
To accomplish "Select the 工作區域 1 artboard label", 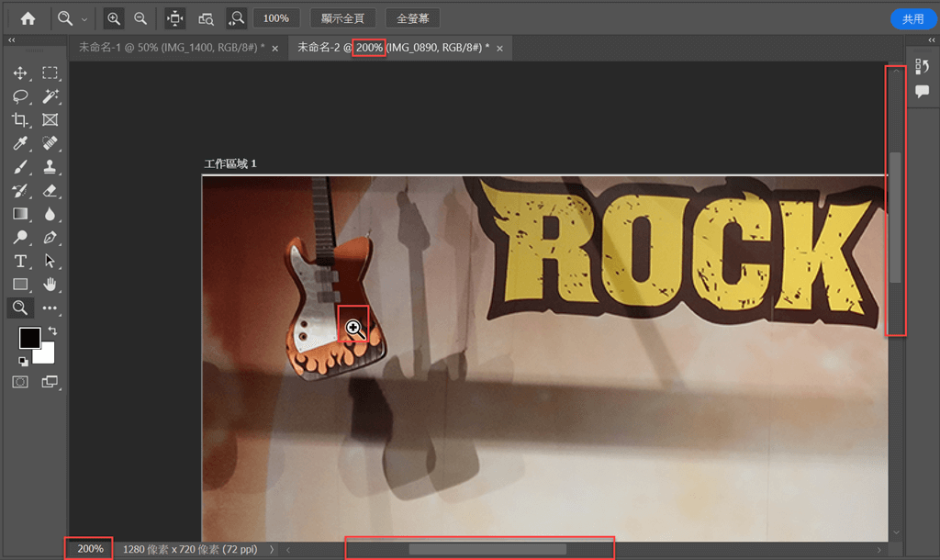I will pyautogui.click(x=230, y=163).
